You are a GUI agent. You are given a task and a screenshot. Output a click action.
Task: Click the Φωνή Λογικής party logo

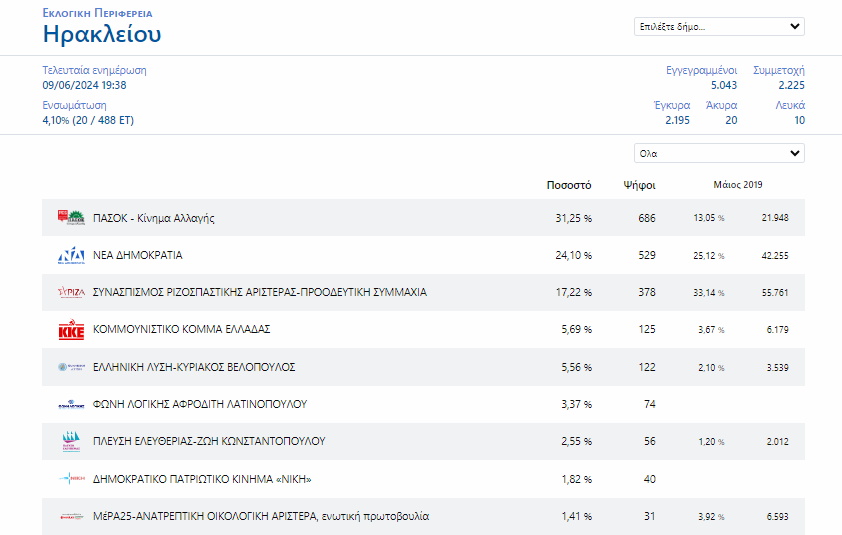(71, 404)
